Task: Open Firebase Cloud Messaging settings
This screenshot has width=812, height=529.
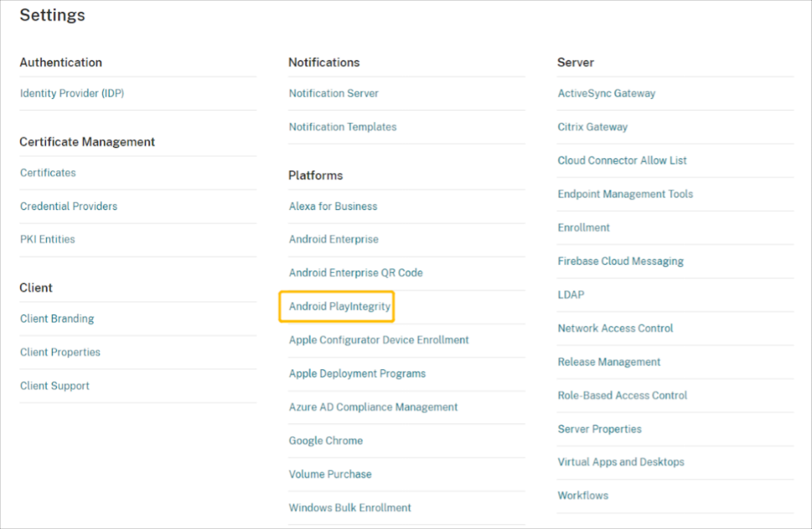Action: coord(620,261)
